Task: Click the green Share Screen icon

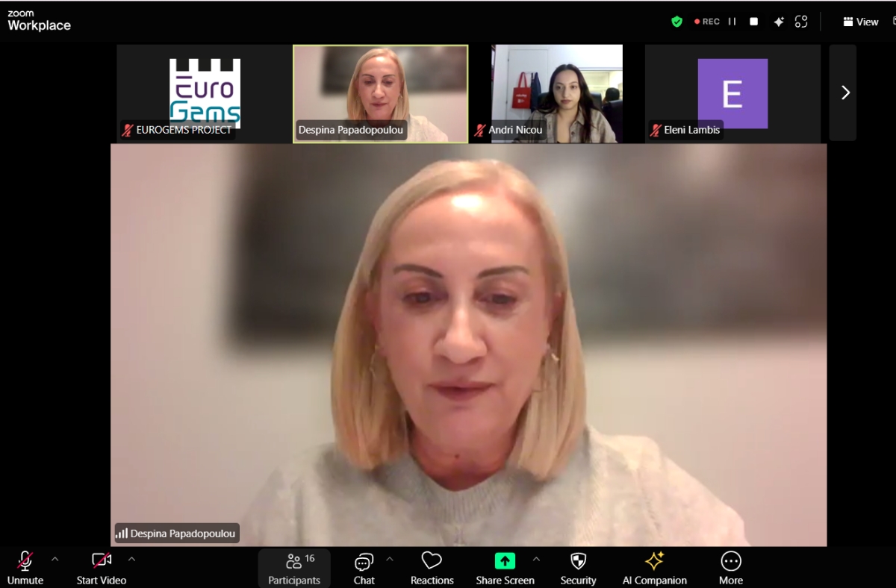Action: point(505,561)
